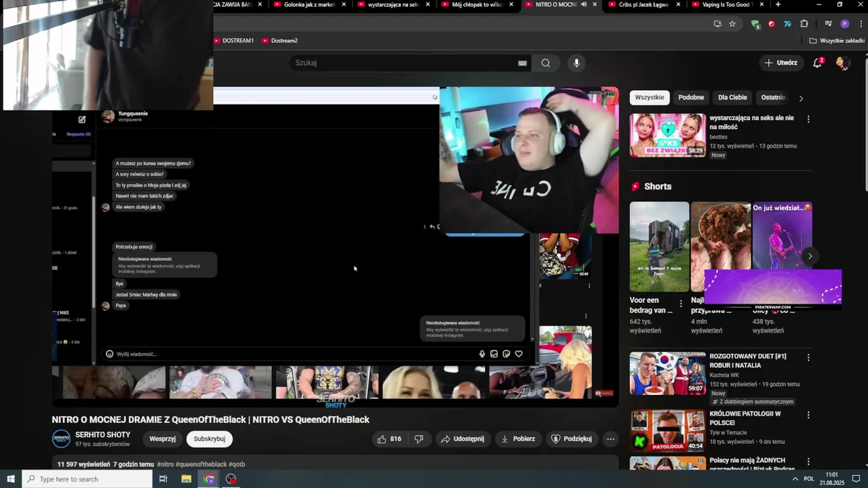Image resolution: width=868 pixels, height=488 pixels.
Task: Open options for ROZGOTOWANY DUET video
Action: coord(808,357)
